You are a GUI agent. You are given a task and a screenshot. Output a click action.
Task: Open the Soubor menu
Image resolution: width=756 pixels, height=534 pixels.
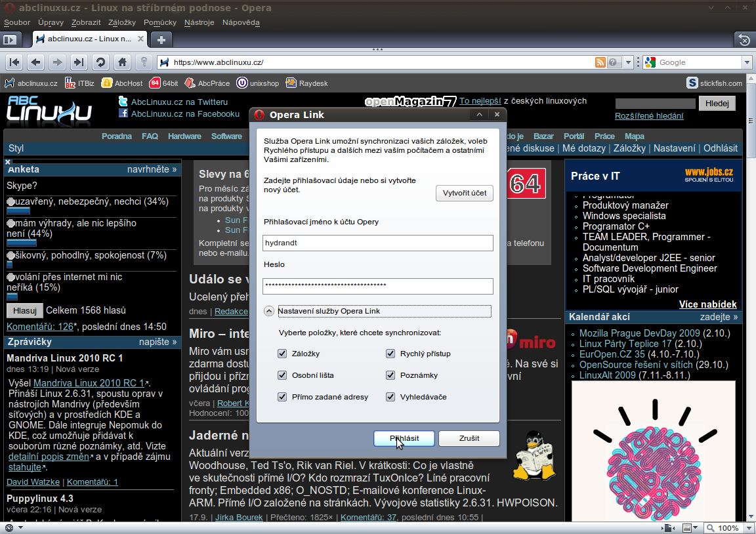click(x=17, y=22)
